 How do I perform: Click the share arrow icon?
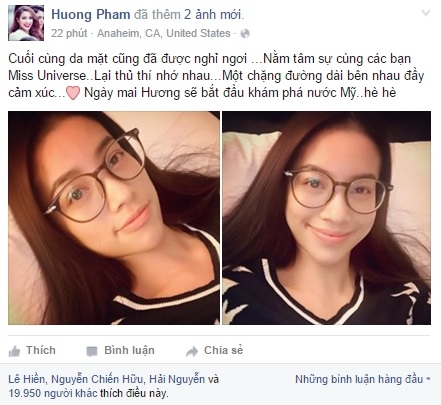point(192,351)
